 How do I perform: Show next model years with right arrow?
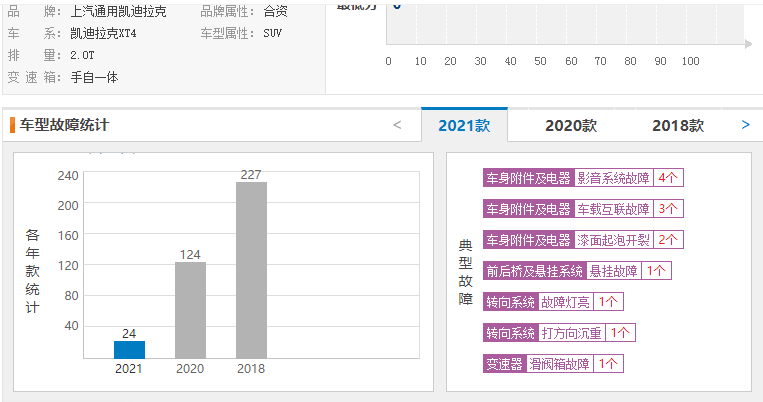pos(745,125)
